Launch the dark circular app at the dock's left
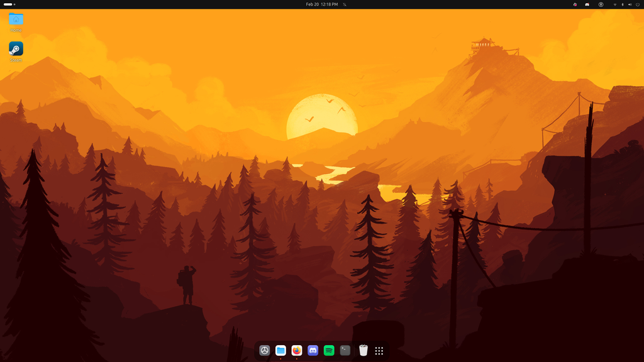Viewport: 644px width, 362px height. point(264,350)
